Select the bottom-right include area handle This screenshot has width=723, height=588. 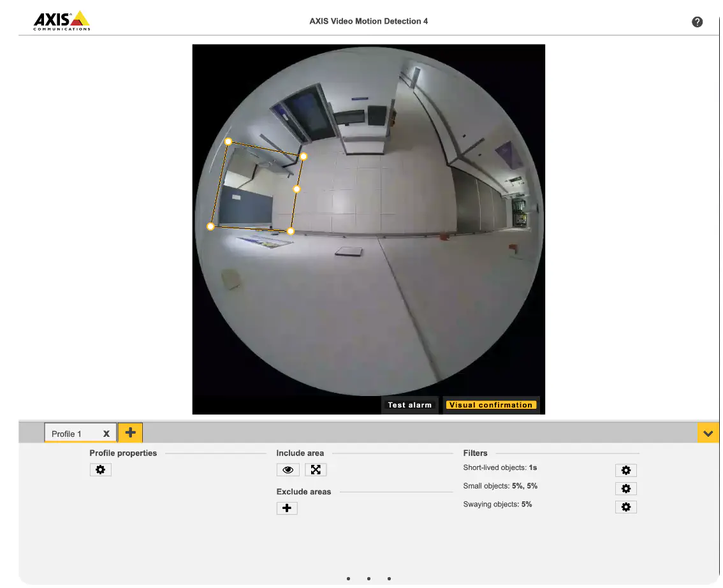tap(291, 231)
